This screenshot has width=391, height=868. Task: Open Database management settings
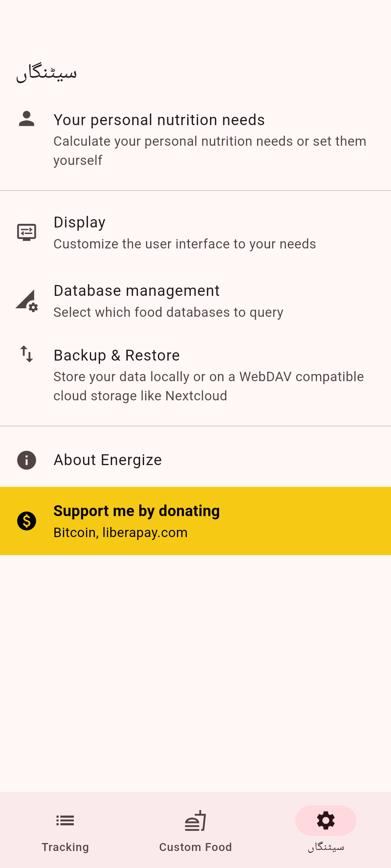point(136,291)
